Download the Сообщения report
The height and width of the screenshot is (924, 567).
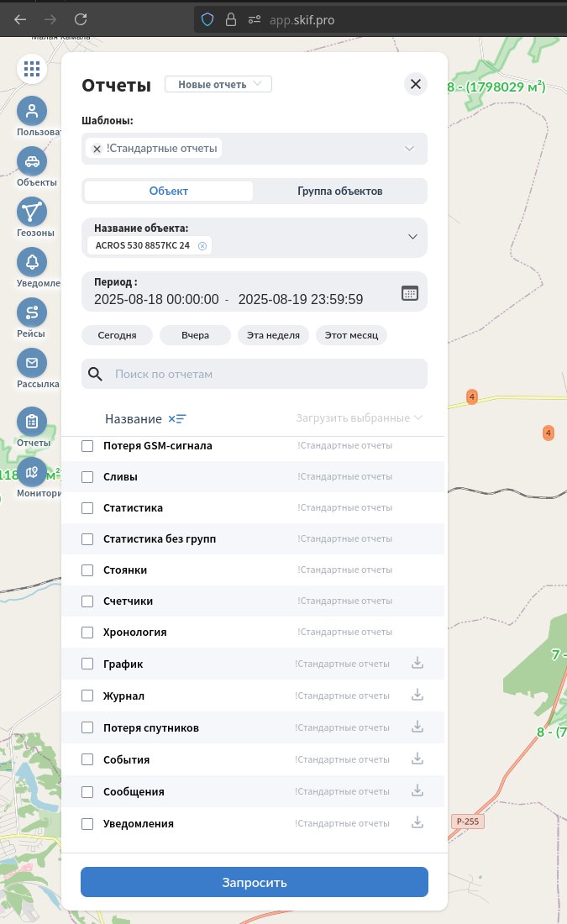(417, 790)
